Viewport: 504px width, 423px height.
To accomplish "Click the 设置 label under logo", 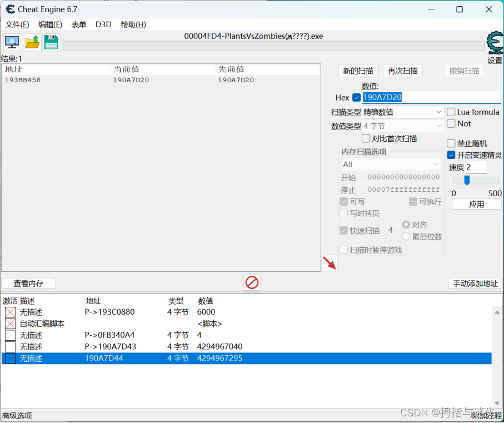I will [495, 61].
